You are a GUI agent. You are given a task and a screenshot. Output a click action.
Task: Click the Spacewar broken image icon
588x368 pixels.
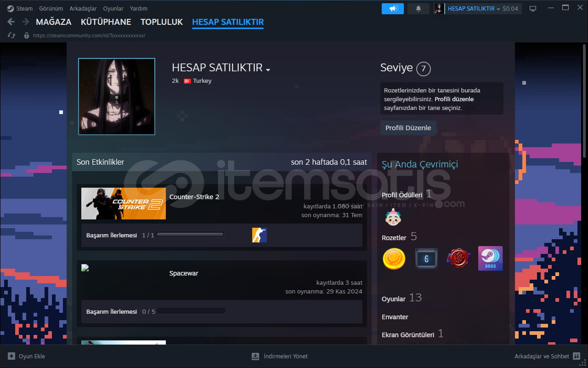click(x=85, y=268)
